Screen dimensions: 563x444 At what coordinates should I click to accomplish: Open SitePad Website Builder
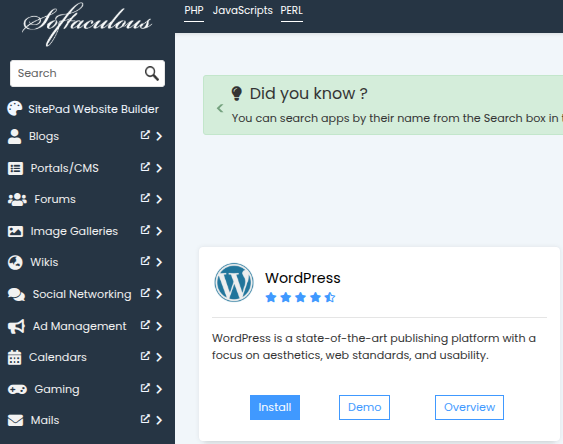pyautogui.click(x=93, y=109)
